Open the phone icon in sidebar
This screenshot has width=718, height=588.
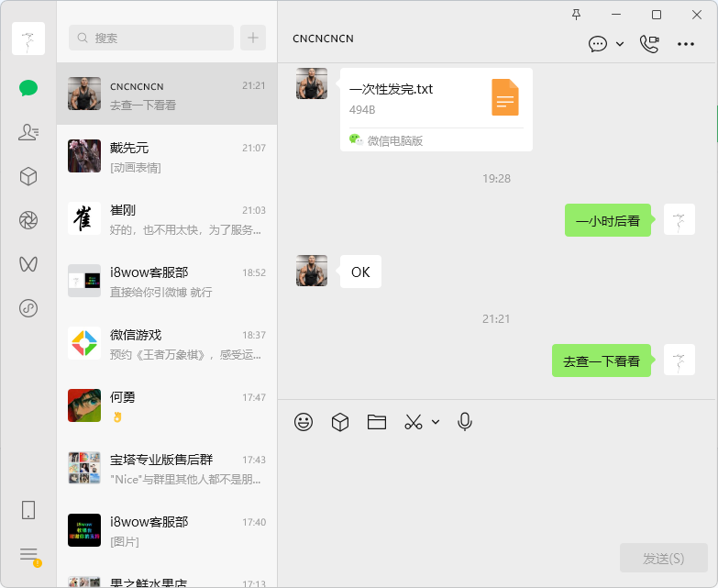point(28,510)
